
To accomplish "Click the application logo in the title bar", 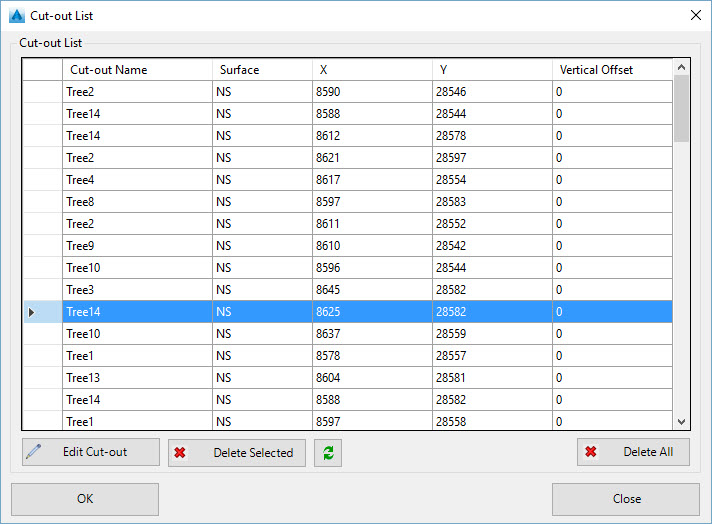I will click(x=16, y=16).
